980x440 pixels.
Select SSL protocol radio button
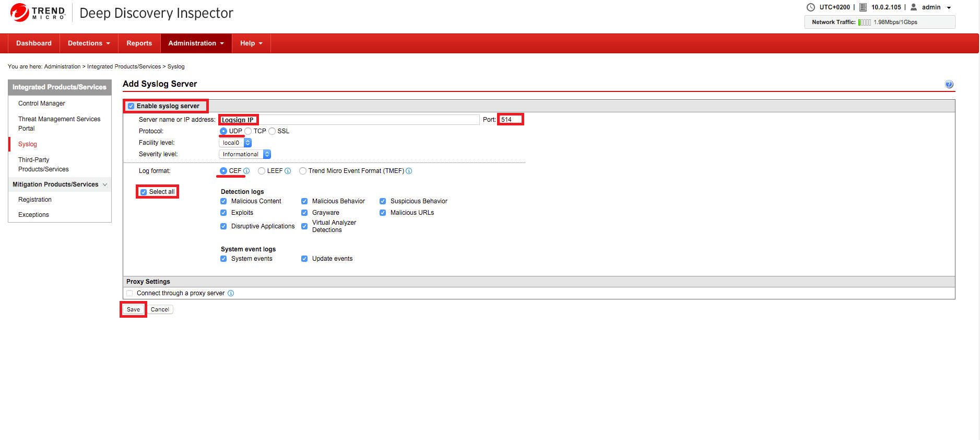[272, 131]
